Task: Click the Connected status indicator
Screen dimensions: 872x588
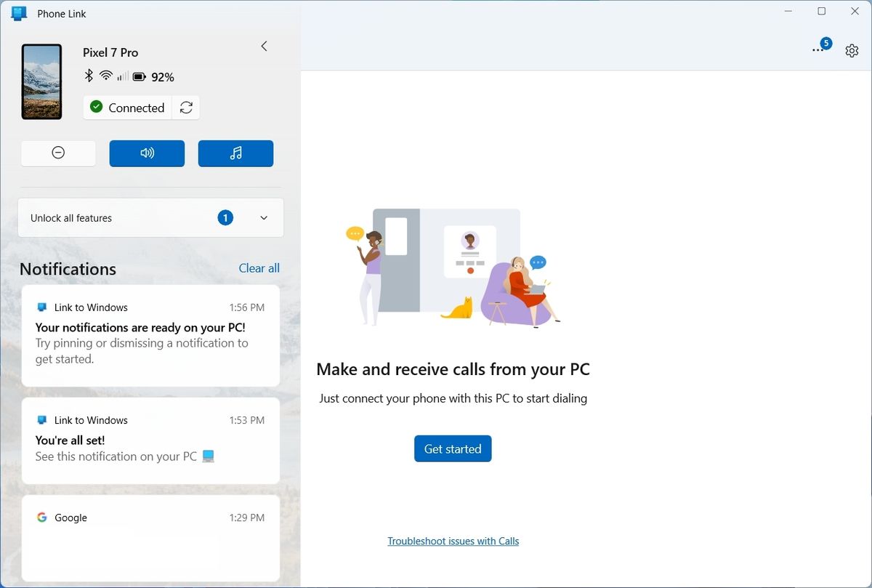Action: tap(127, 107)
